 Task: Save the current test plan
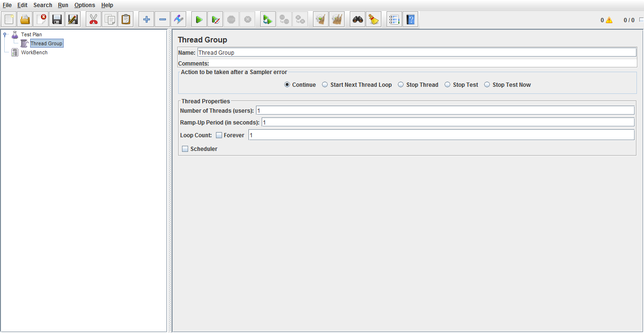(x=57, y=19)
